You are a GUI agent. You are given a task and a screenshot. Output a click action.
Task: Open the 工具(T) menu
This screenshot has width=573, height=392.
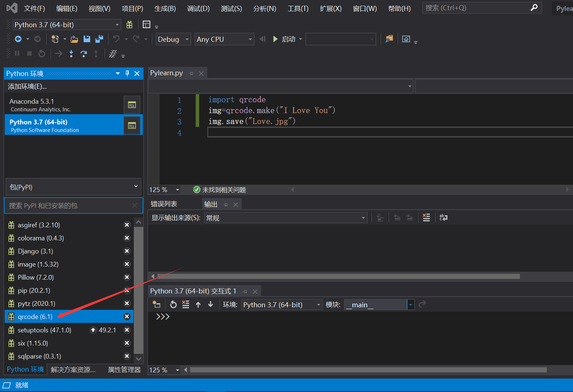click(298, 8)
